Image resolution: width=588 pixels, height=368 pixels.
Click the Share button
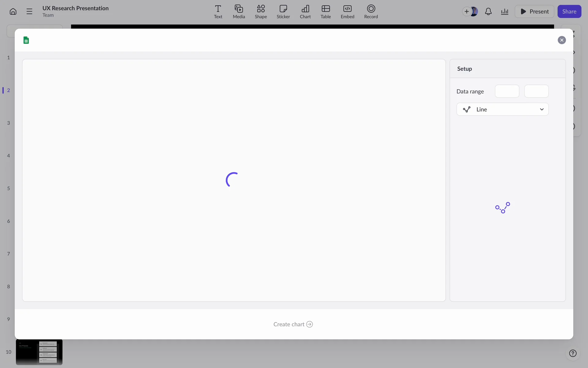click(x=569, y=12)
